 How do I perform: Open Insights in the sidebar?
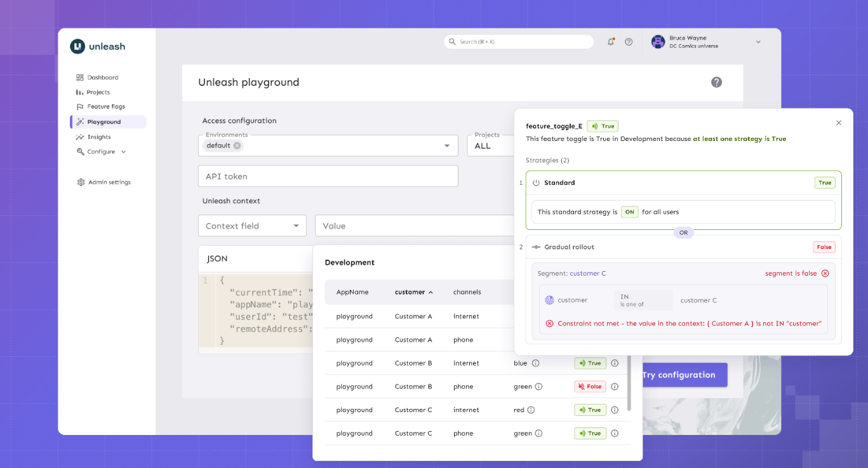click(93, 137)
